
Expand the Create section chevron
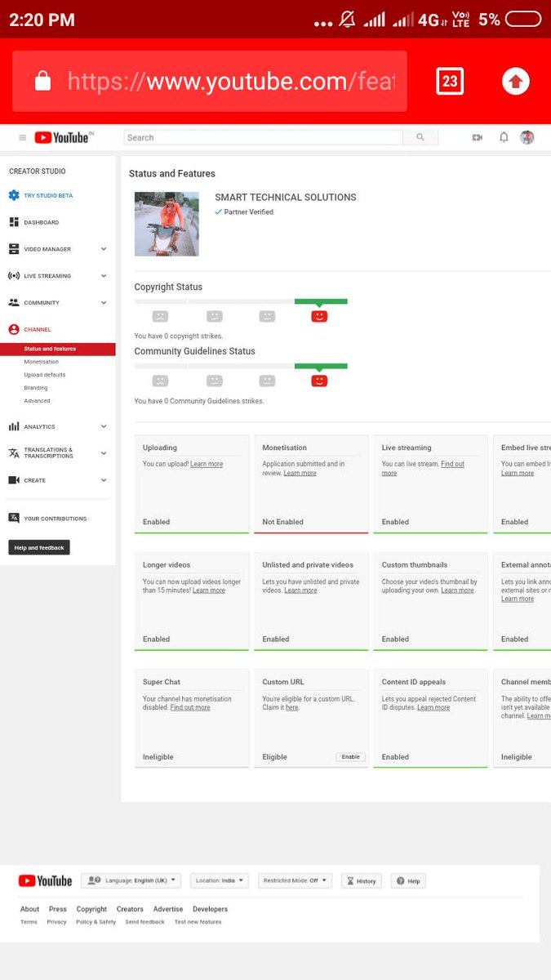(104, 480)
